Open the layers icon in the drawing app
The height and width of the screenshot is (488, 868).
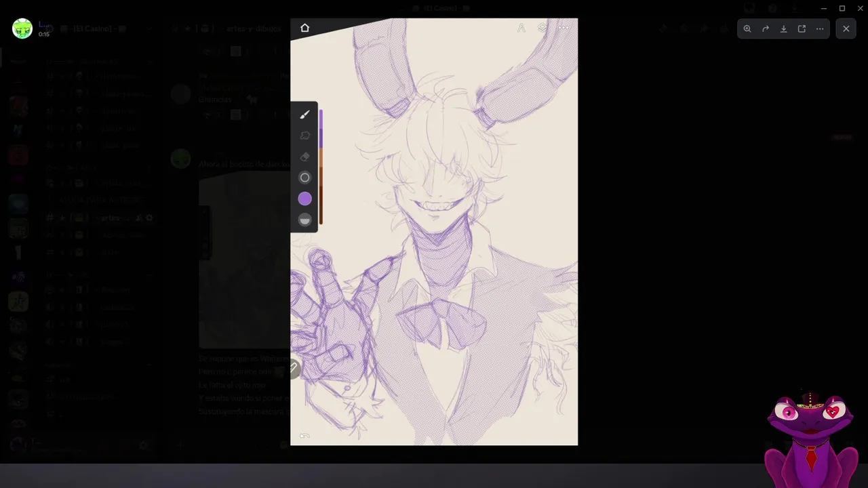pyautogui.click(x=542, y=28)
